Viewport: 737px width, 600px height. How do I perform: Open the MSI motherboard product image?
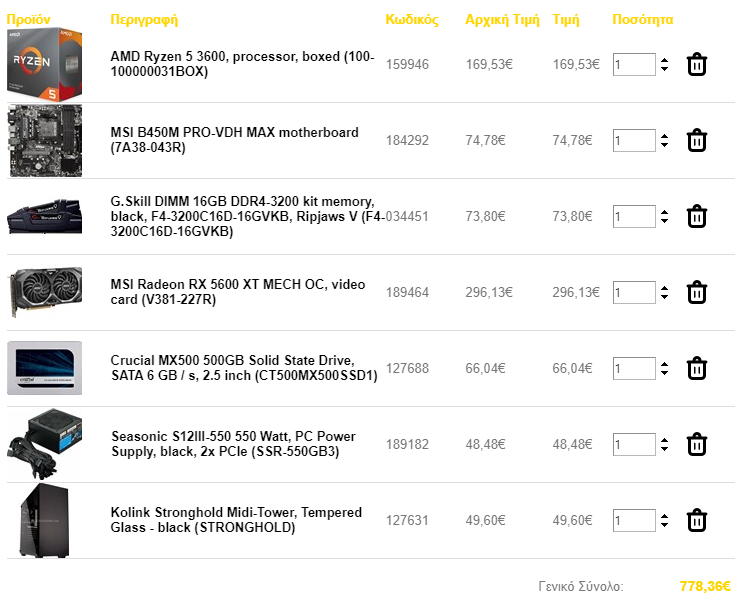45,140
